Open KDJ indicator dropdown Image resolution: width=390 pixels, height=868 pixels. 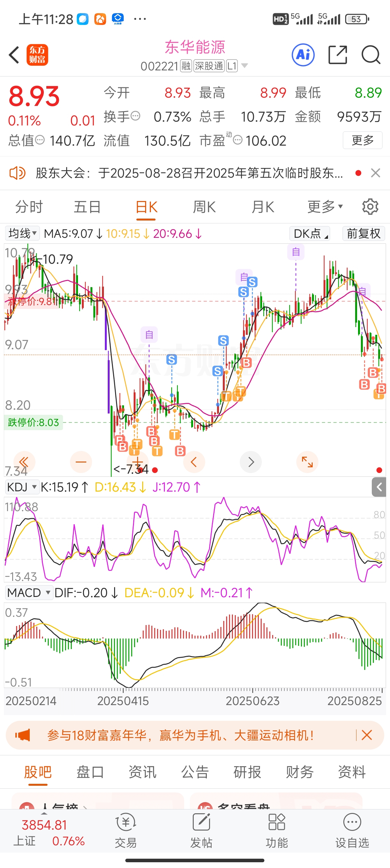pyautogui.click(x=22, y=487)
